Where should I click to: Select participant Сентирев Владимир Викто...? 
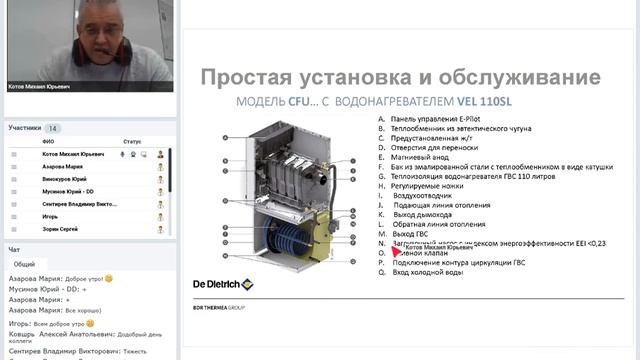click(80, 204)
